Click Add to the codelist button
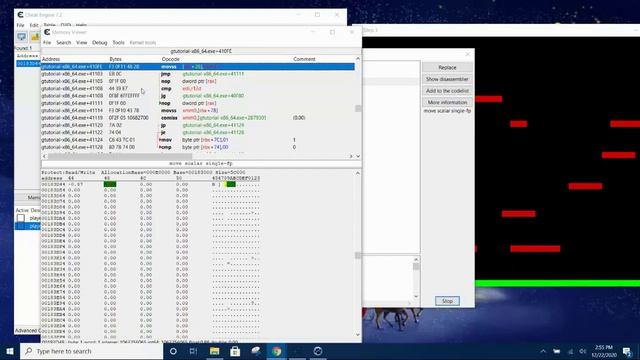 point(447,91)
